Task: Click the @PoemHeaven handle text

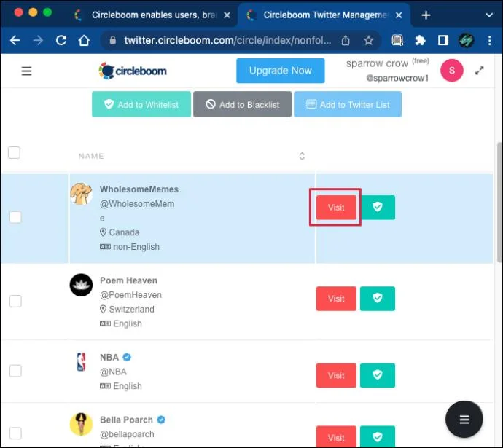Action: [x=130, y=295]
